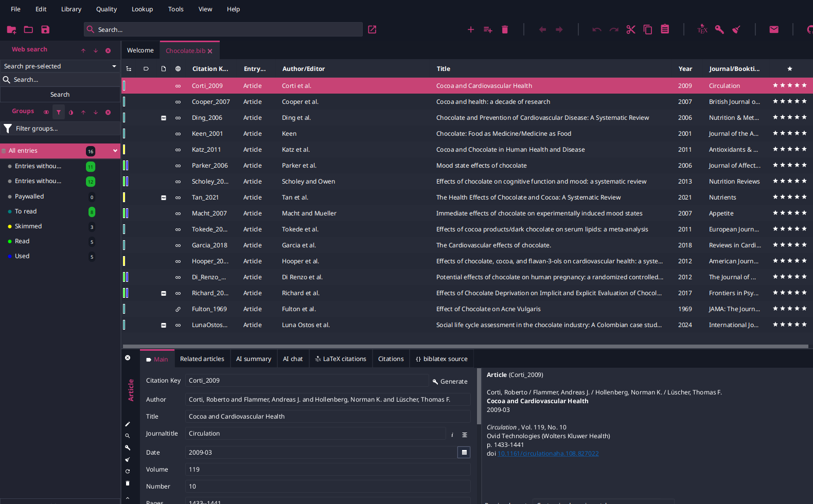The width and height of the screenshot is (813, 504).
Task: Expand the All entries group chevron
Action: [x=115, y=151]
